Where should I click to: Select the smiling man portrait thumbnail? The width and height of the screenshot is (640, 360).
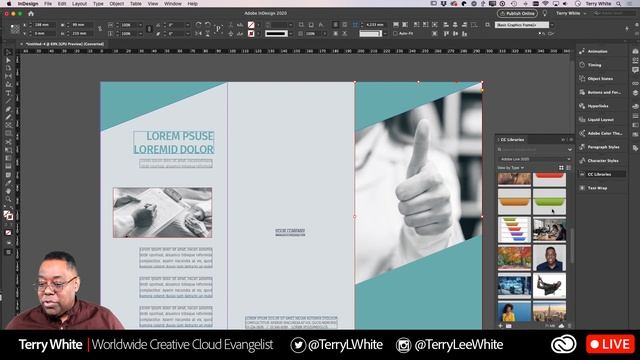point(549,258)
